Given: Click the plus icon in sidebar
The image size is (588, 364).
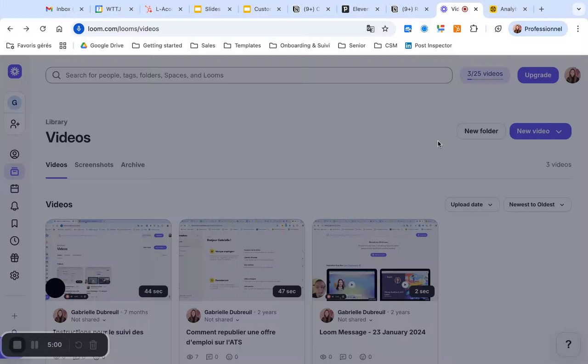Looking at the screenshot, I should (15, 316).
